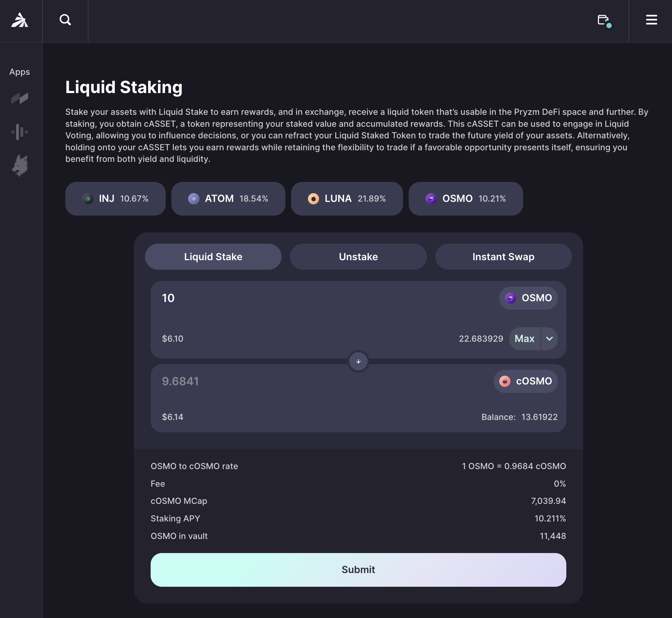Select the OSMO 10.21% asset chip
Screen dimensions: 672x618
[466, 199]
